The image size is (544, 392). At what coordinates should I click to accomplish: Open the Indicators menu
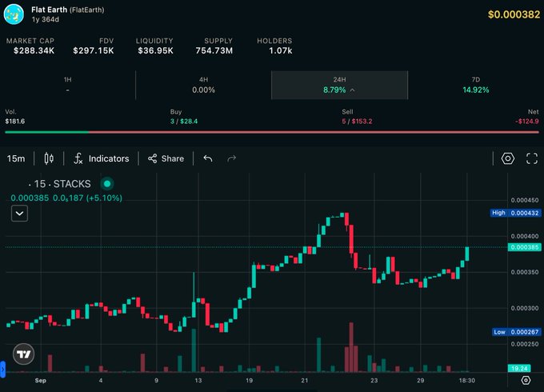point(101,158)
